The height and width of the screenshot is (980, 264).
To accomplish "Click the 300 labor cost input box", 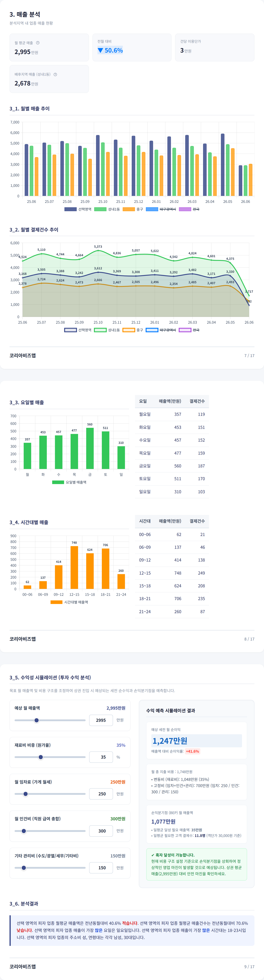I will click(x=101, y=831).
